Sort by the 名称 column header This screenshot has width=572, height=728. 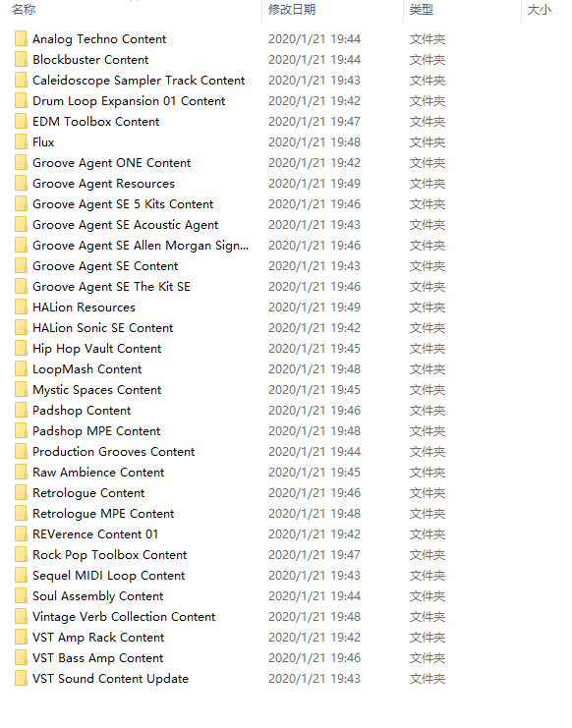(24, 9)
